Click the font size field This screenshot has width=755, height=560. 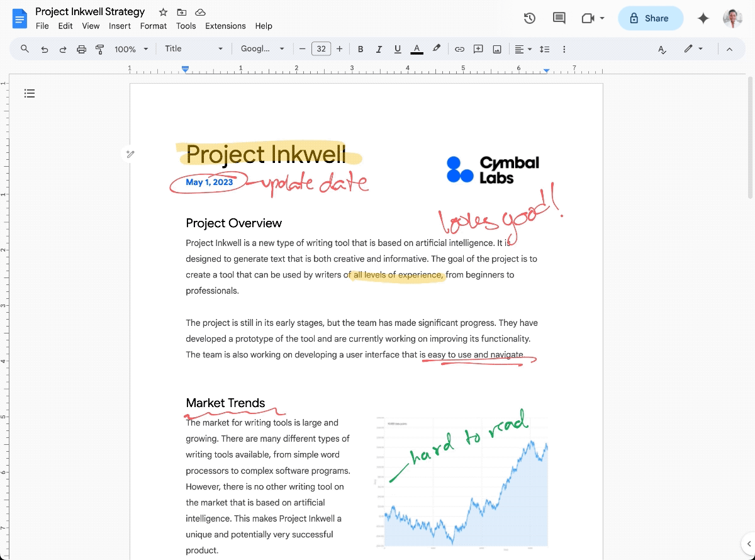(x=321, y=49)
